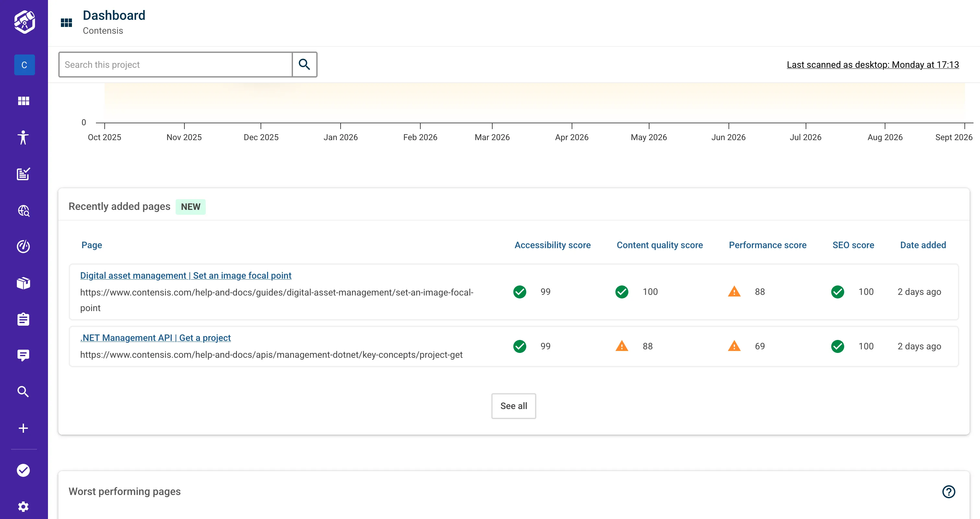Viewport: 980px width, 519px height.
Task: Click performance score 69 warning icon
Action: tap(734, 346)
